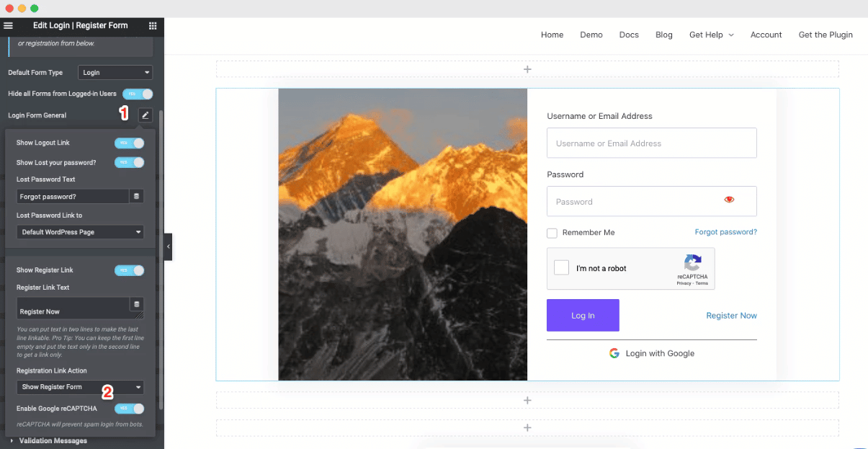Click the mountain image in form

click(403, 234)
